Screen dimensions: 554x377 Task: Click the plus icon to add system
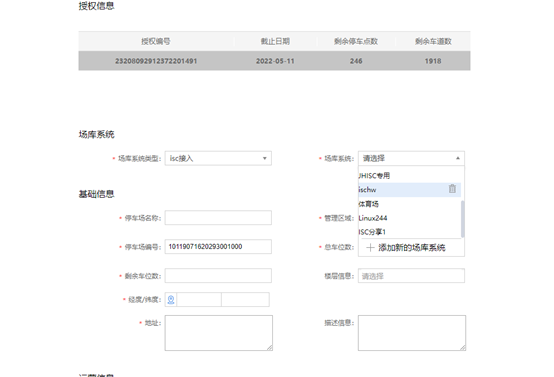pos(370,248)
